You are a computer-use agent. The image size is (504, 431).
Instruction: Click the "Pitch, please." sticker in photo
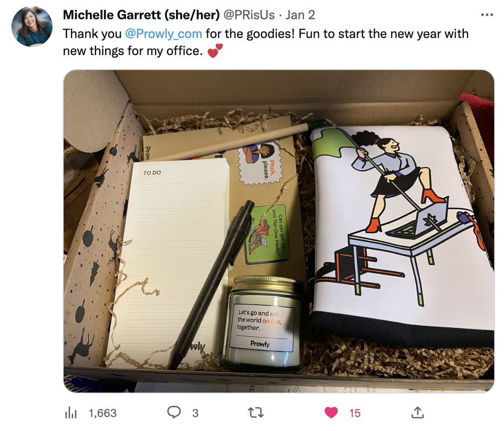[x=260, y=164]
